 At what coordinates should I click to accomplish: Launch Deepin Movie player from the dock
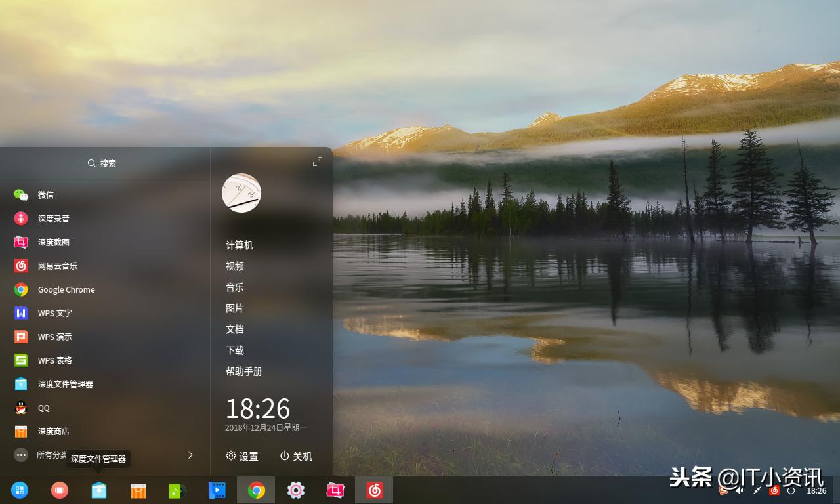(x=217, y=490)
